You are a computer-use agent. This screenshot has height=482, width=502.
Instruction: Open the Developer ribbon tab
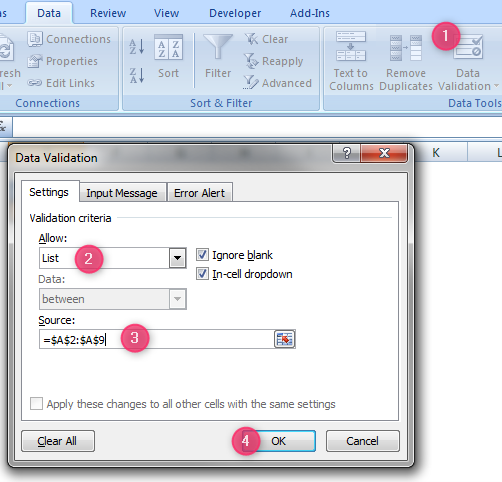pyautogui.click(x=235, y=13)
